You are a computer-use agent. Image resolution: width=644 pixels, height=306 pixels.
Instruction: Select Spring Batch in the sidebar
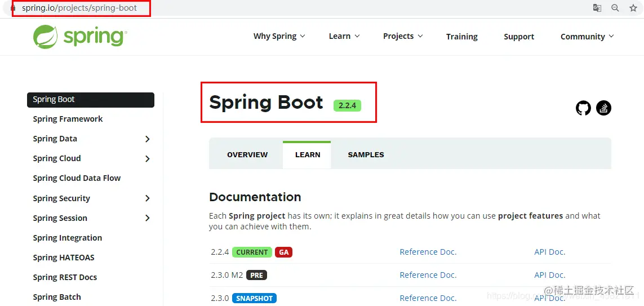click(57, 297)
